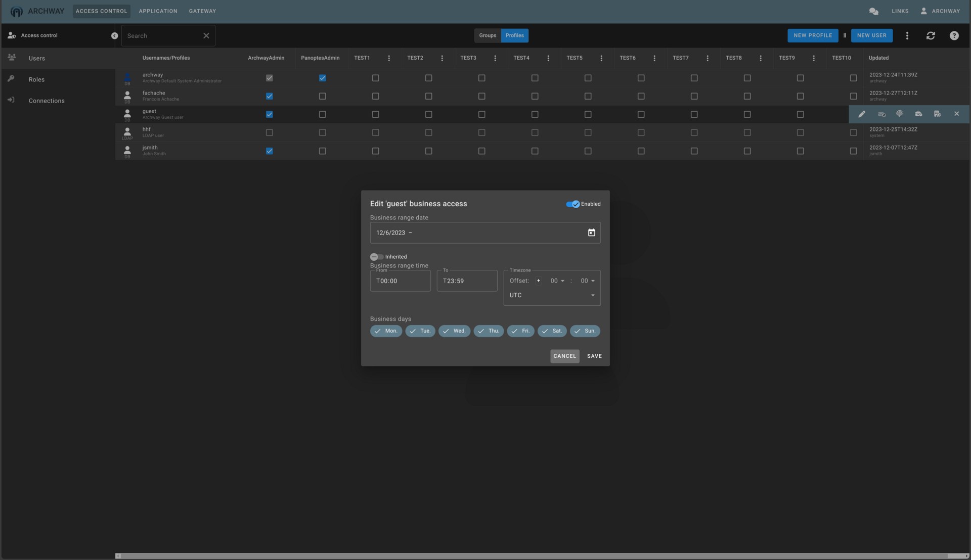971x560 pixels.
Task: Click the Archway logo icon
Action: pyautogui.click(x=16, y=11)
